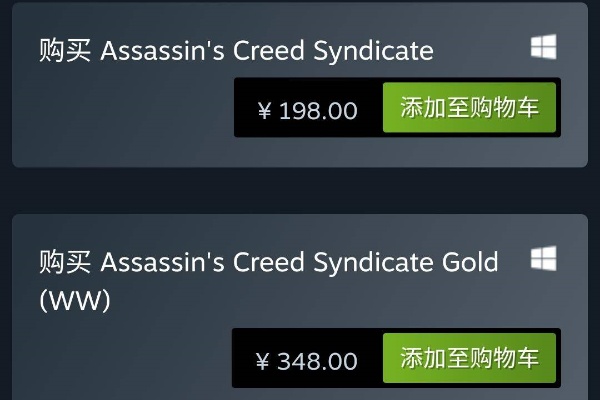Image resolution: width=600 pixels, height=400 pixels.
Task: Click the yen symbol before 348.00
Action: pos(264,360)
